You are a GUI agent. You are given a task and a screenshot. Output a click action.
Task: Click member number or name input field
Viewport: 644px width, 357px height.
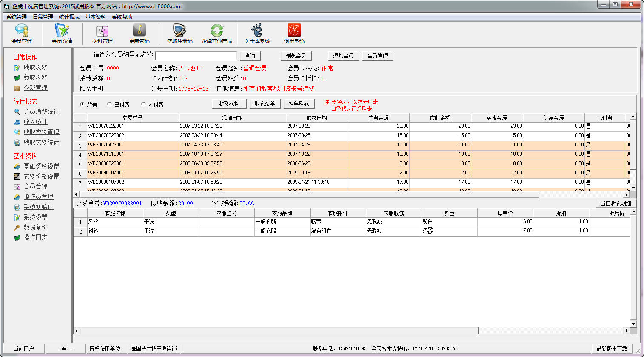[196, 56]
